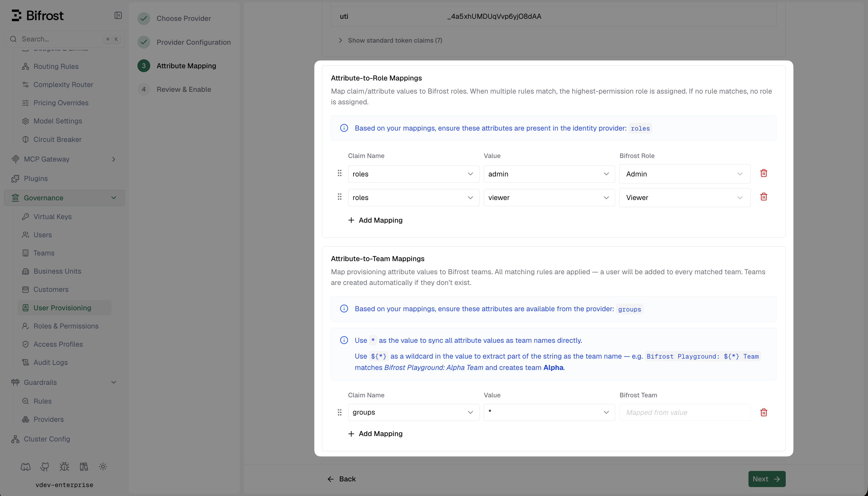The image size is (868, 496).
Task: Open the Value dropdown showing admin
Action: point(549,174)
